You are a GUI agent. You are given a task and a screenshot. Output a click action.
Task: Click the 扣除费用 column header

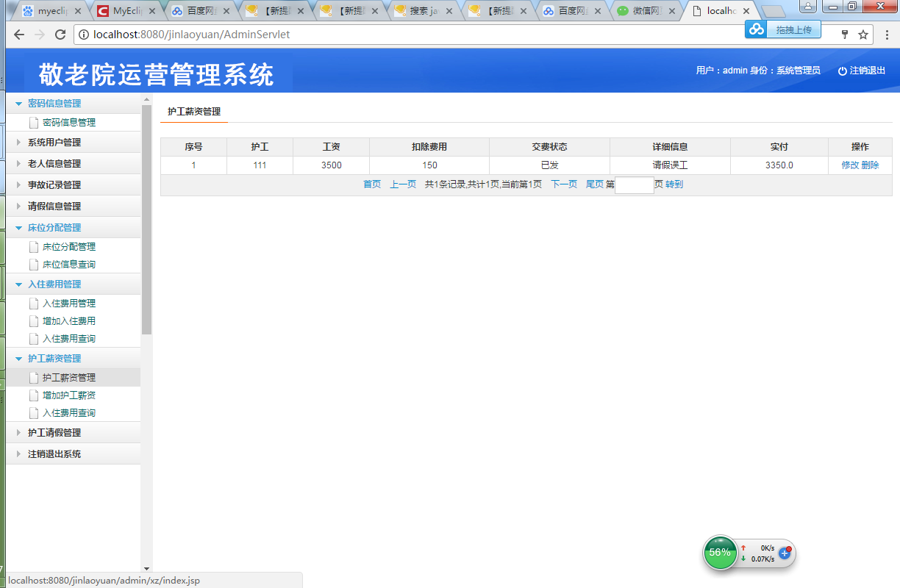coord(429,147)
